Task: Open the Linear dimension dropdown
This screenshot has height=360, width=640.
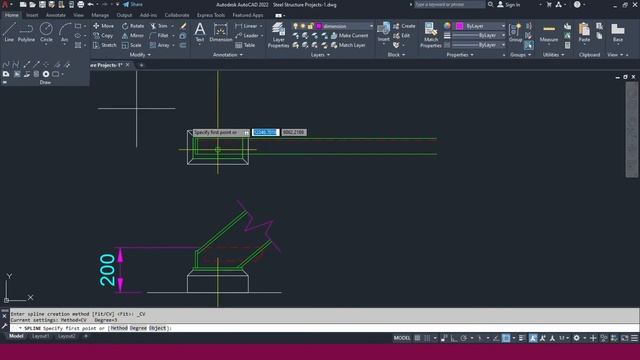Action: point(261,26)
